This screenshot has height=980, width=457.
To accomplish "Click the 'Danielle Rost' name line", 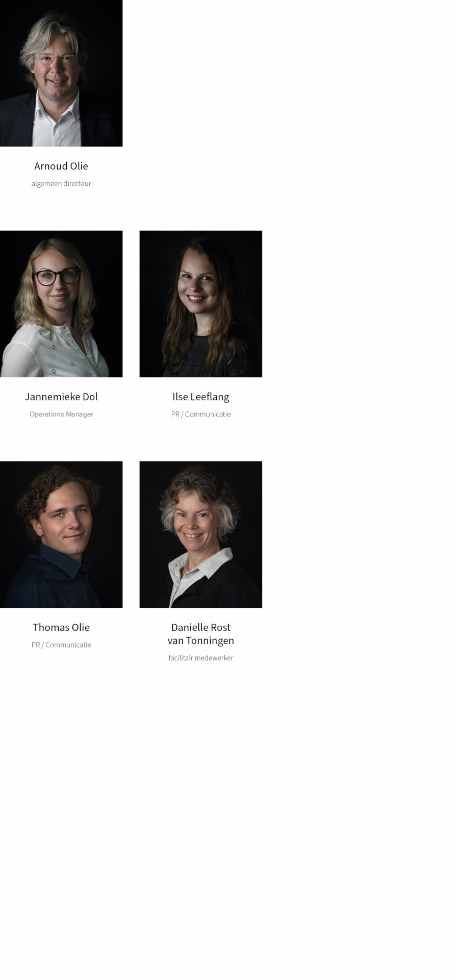I will click(201, 627).
